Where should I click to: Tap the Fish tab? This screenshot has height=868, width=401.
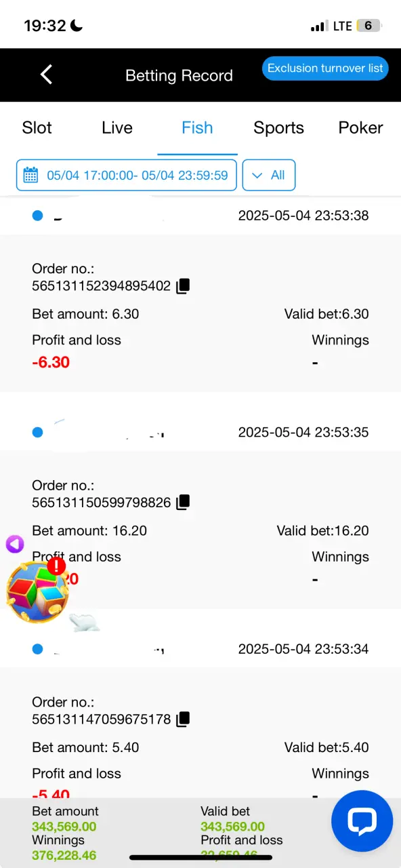(x=197, y=127)
